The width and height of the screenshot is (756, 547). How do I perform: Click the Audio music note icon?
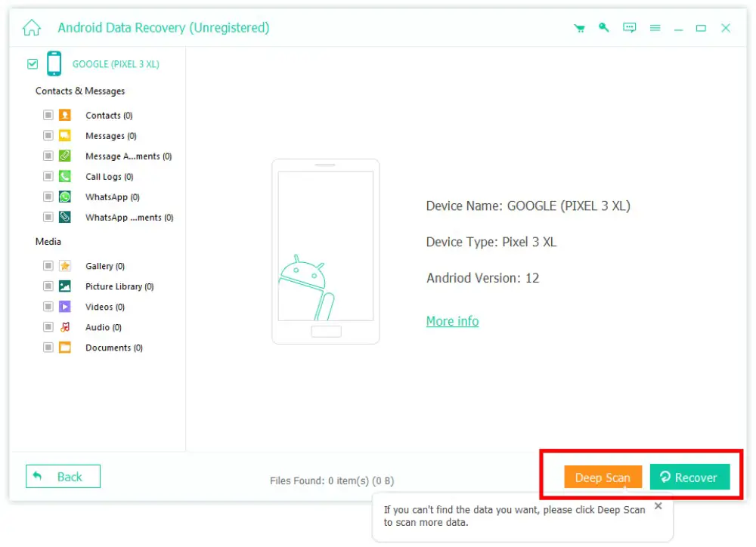[64, 326]
